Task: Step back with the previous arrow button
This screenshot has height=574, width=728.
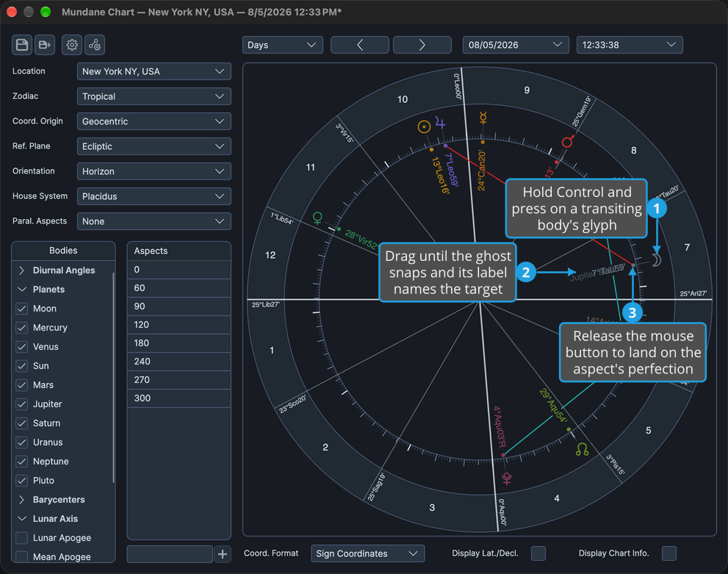Action: coord(360,45)
